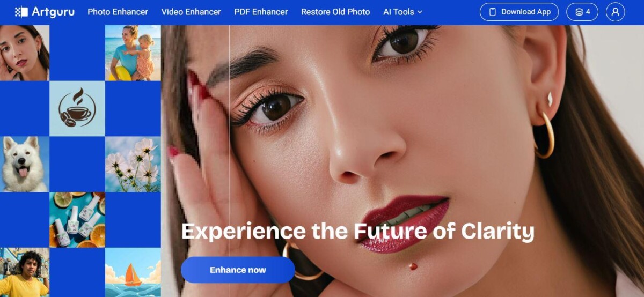This screenshot has height=297, width=644.
Task: Select the woman portrait thumbnail top left
Action: [24, 53]
